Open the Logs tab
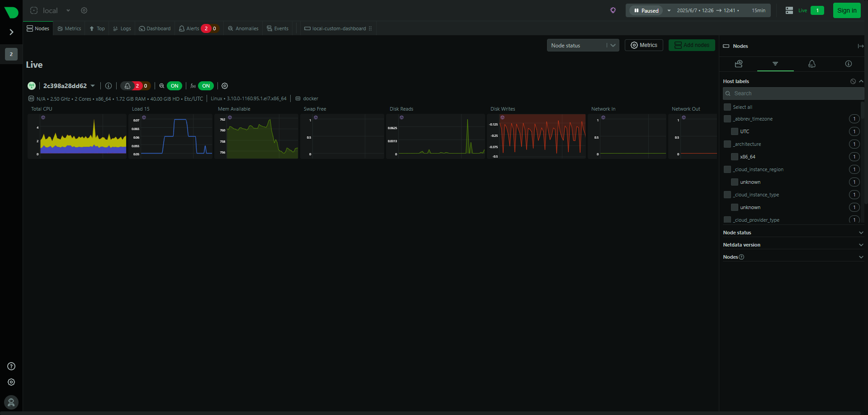The height and width of the screenshot is (415, 868). click(122, 28)
